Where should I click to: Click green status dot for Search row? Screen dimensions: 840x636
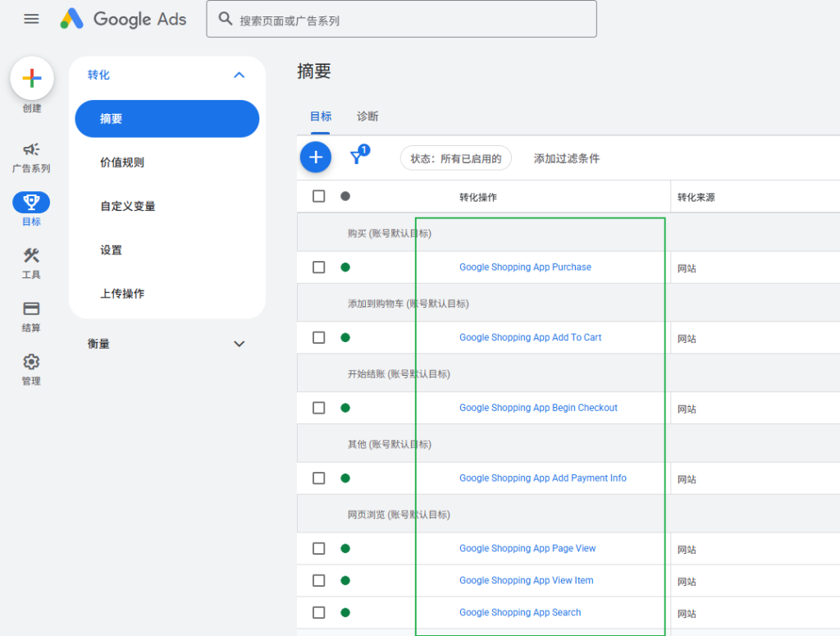click(x=345, y=612)
